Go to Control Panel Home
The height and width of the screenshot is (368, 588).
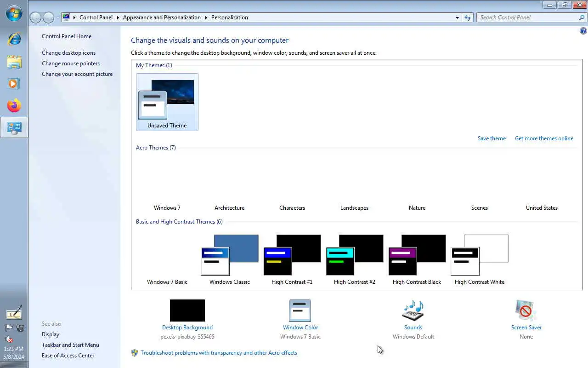pos(67,36)
